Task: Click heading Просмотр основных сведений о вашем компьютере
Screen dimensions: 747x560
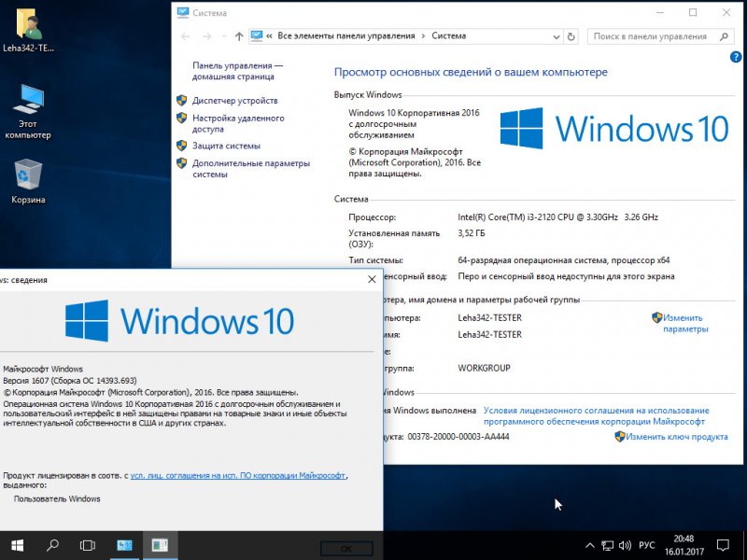Action: pos(471,73)
